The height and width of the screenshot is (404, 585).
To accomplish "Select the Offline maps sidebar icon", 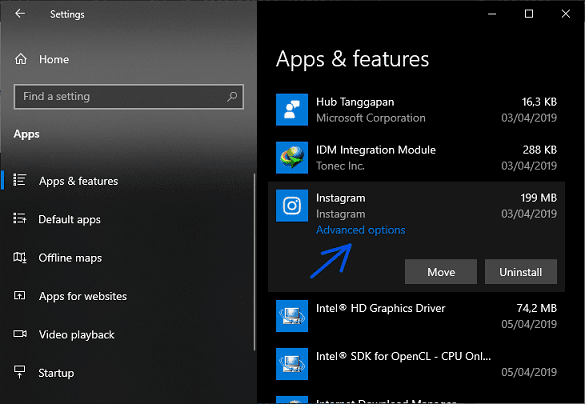I will (20, 257).
